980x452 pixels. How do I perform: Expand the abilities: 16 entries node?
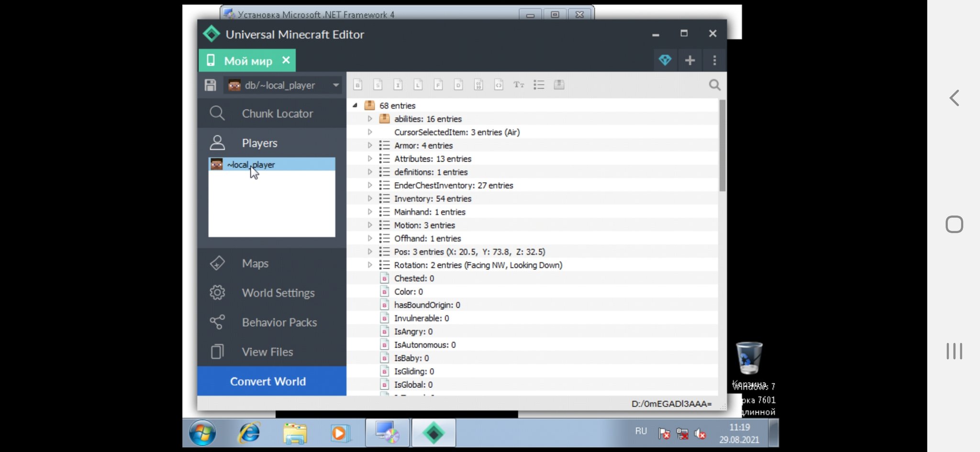[370, 119]
